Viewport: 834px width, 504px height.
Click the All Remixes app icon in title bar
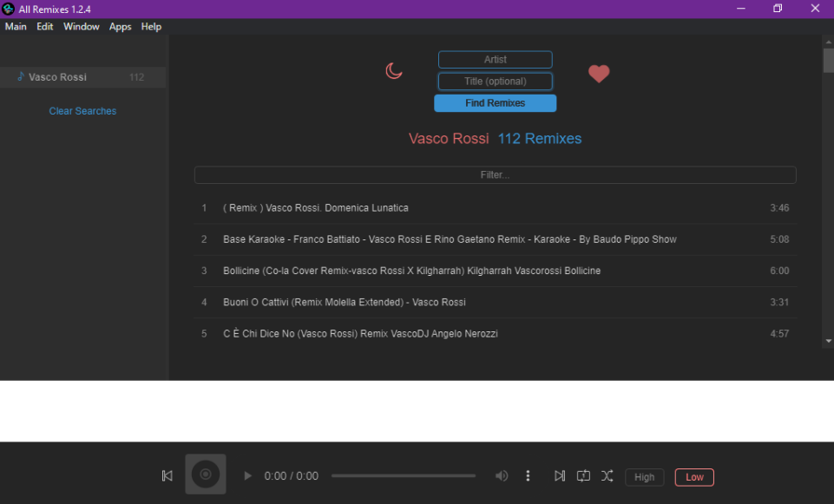click(x=8, y=9)
